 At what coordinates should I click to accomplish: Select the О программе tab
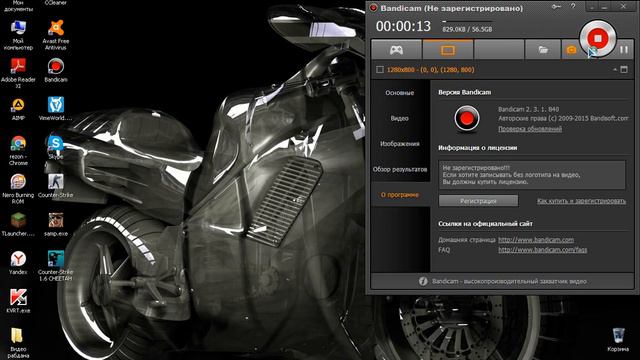[x=400, y=195]
